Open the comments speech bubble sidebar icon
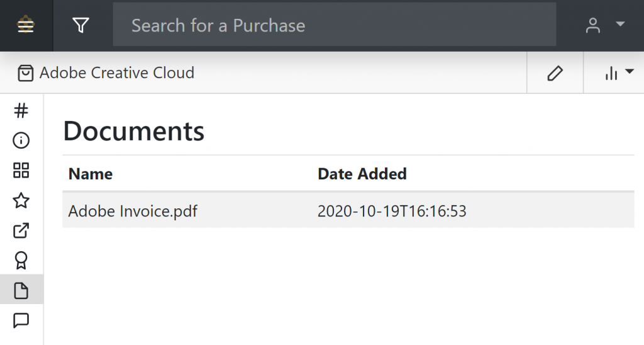The height and width of the screenshot is (345, 644). pyautogui.click(x=21, y=320)
